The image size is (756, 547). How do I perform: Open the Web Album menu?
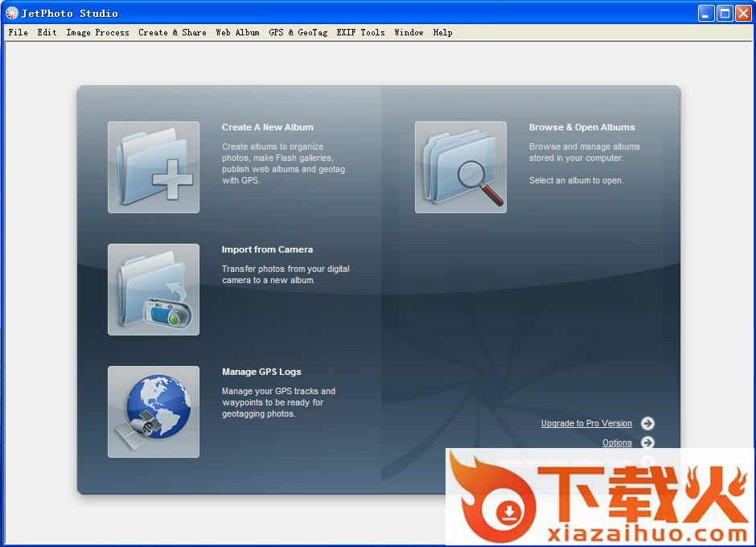point(237,32)
